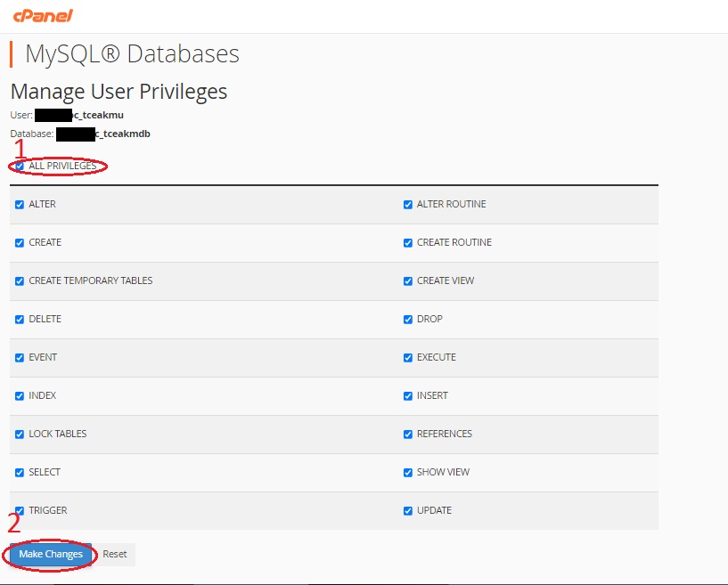728x585 pixels.
Task: Toggle the ALTER ROUTINE checkbox
Action: tap(407, 205)
